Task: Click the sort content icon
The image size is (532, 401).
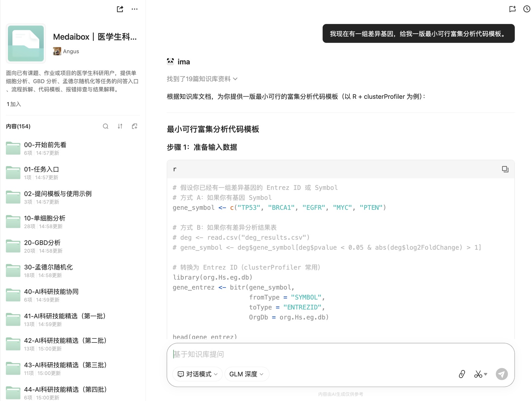Action: [x=120, y=126]
